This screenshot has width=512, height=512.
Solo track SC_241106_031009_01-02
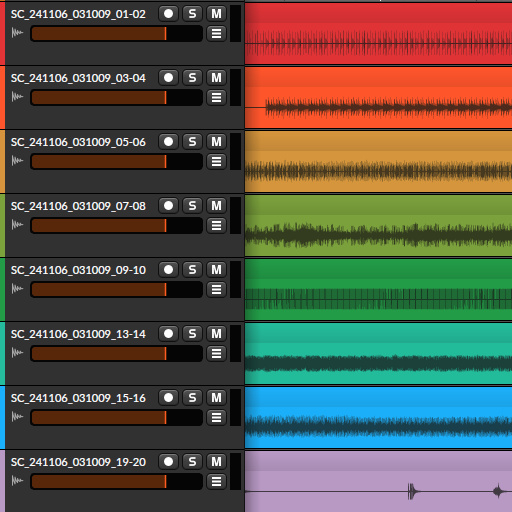pyautogui.click(x=192, y=14)
